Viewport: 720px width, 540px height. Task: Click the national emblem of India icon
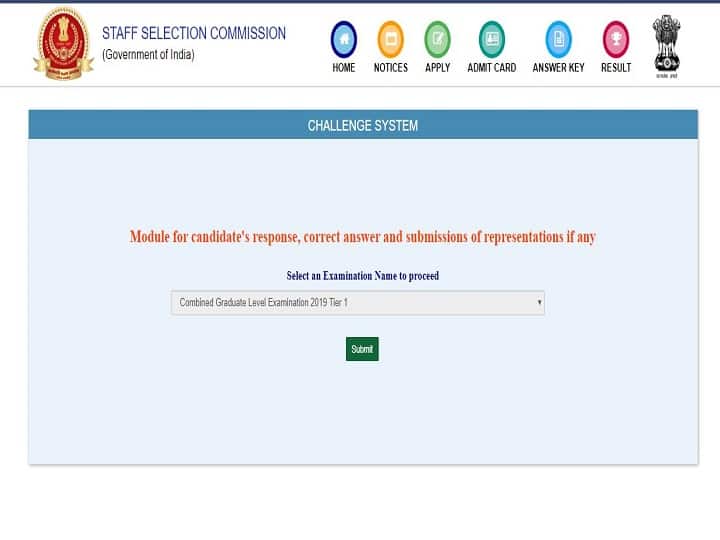[x=667, y=45]
